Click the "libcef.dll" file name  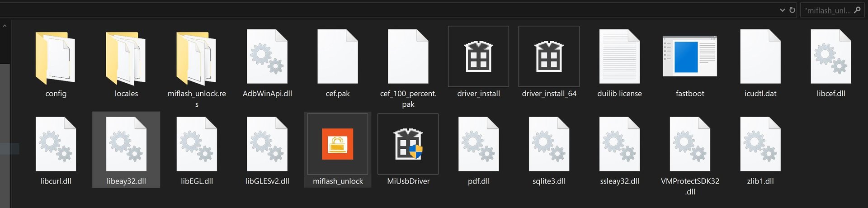[x=831, y=94]
